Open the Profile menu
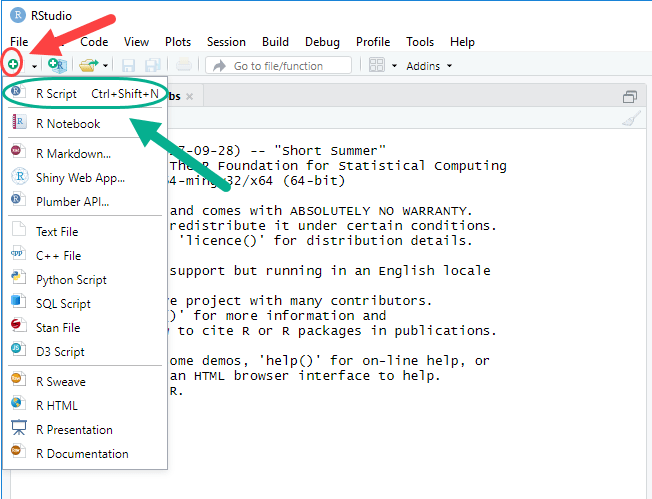 click(x=373, y=42)
